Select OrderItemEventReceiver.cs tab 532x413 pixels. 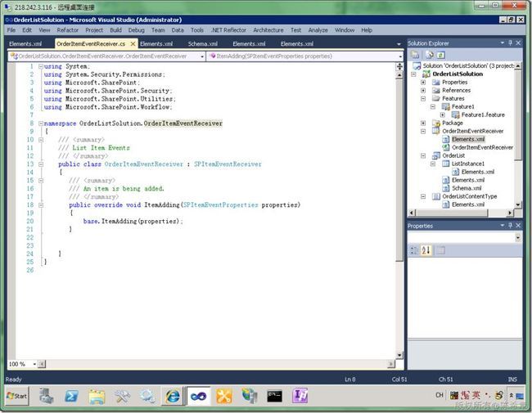point(91,43)
